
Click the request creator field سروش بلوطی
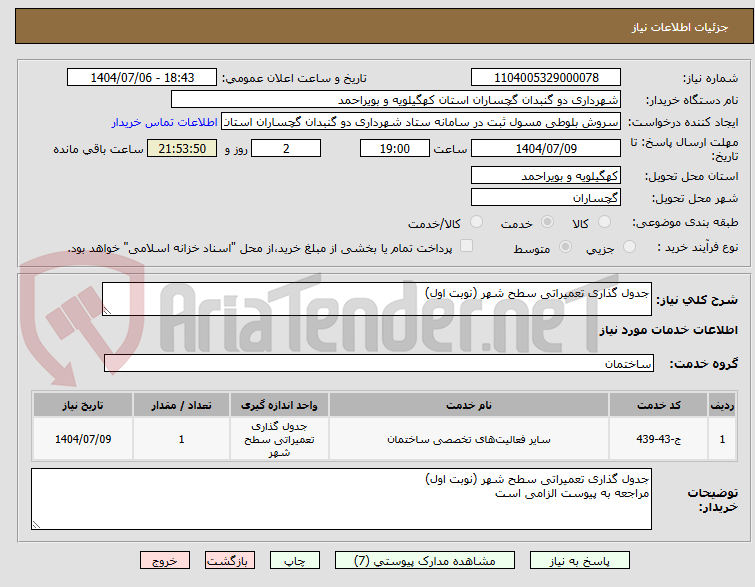(421, 122)
